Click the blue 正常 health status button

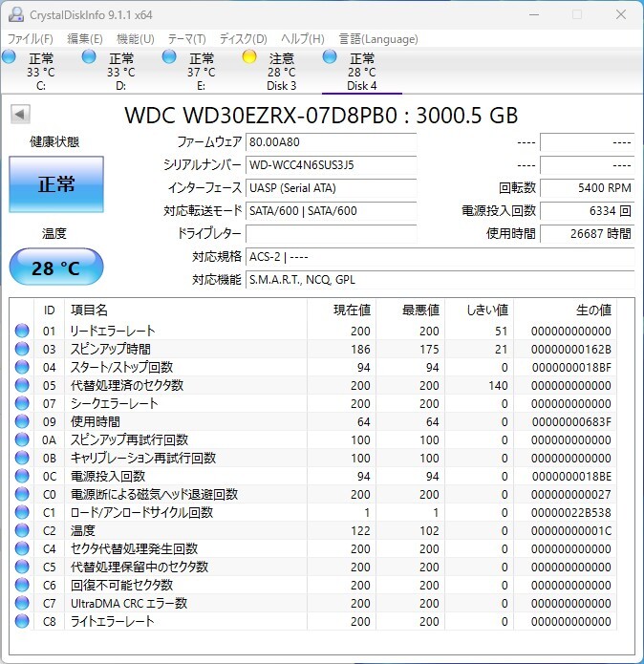56,184
